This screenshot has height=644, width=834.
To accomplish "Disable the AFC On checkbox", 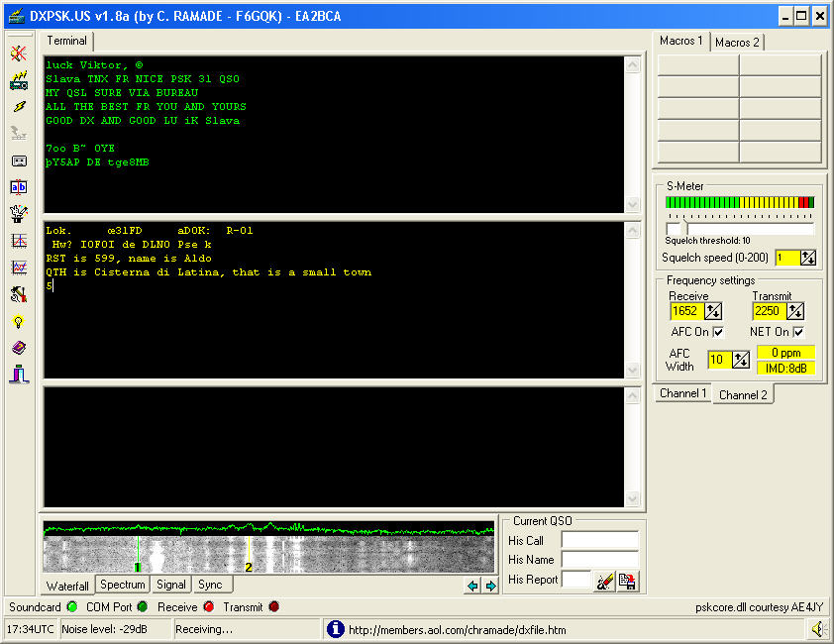I will (718, 332).
